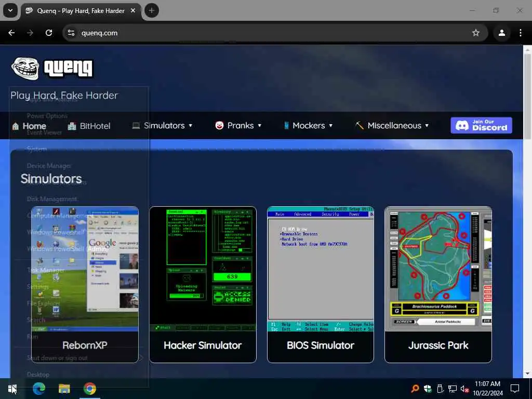This screenshot has width=532, height=399.
Task: Open the Jurassic Park card
Action: click(x=438, y=285)
